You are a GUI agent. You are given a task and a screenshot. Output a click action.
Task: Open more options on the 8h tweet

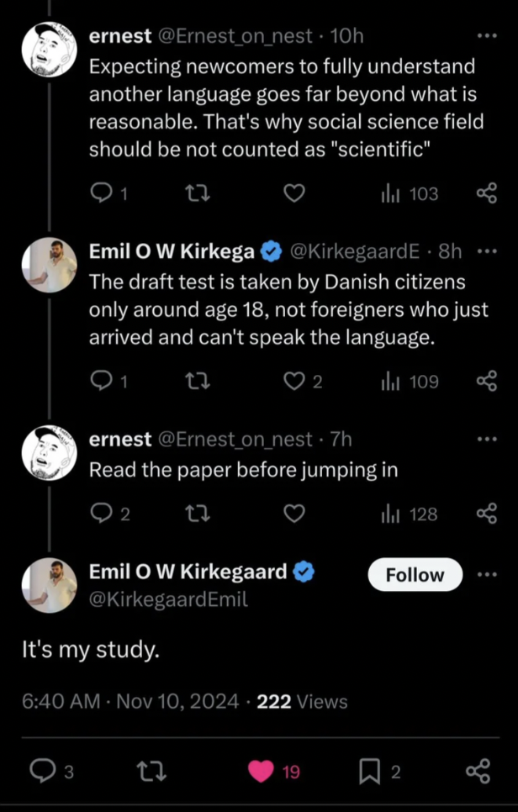point(487,251)
